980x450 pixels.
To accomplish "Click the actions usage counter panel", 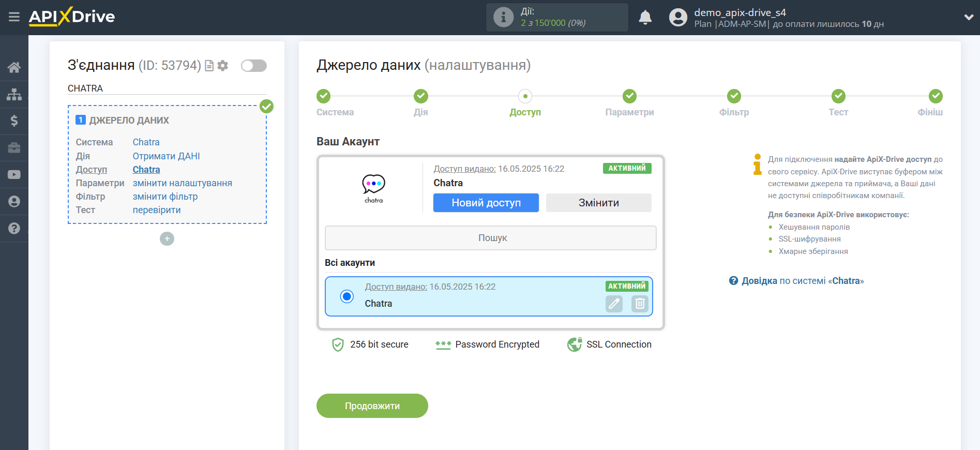I will pos(557,17).
